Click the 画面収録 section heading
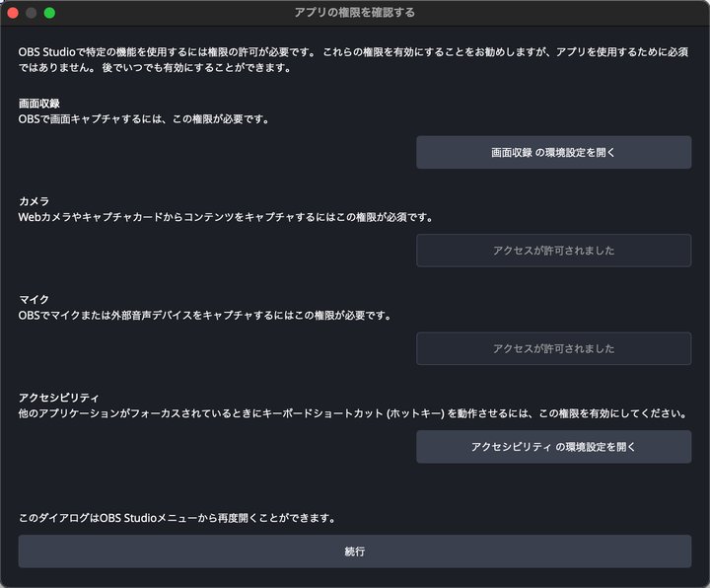The height and width of the screenshot is (588, 710). tap(40, 103)
